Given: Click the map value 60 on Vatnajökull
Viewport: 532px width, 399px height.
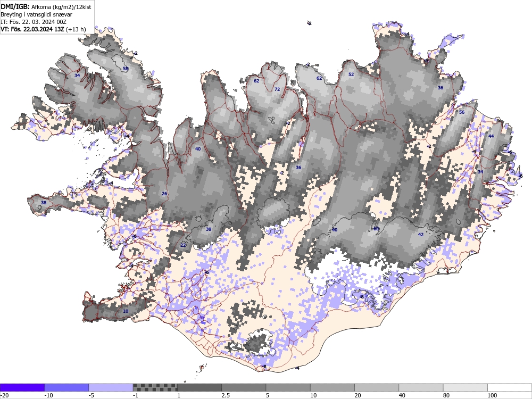Looking at the screenshot, I should (376, 229).
